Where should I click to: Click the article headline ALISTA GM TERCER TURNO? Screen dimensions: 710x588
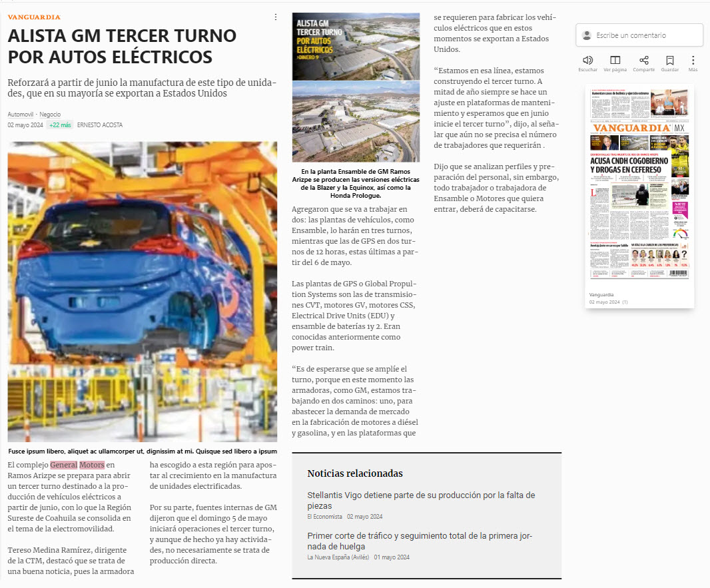click(123, 46)
